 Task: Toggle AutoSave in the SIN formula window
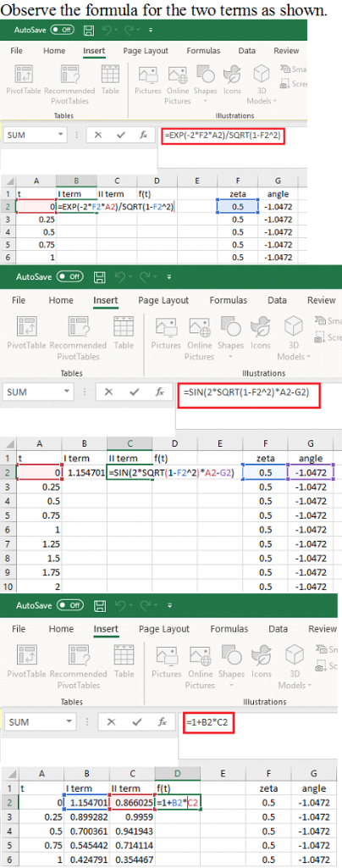click(71, 275)
